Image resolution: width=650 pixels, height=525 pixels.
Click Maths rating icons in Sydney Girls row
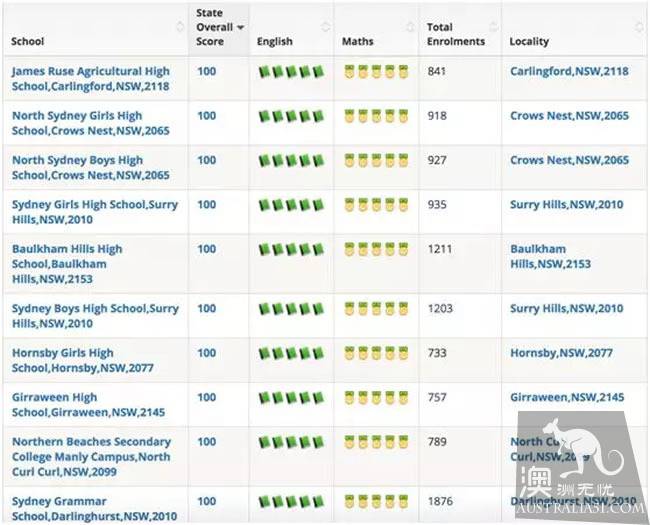(376, 205)
